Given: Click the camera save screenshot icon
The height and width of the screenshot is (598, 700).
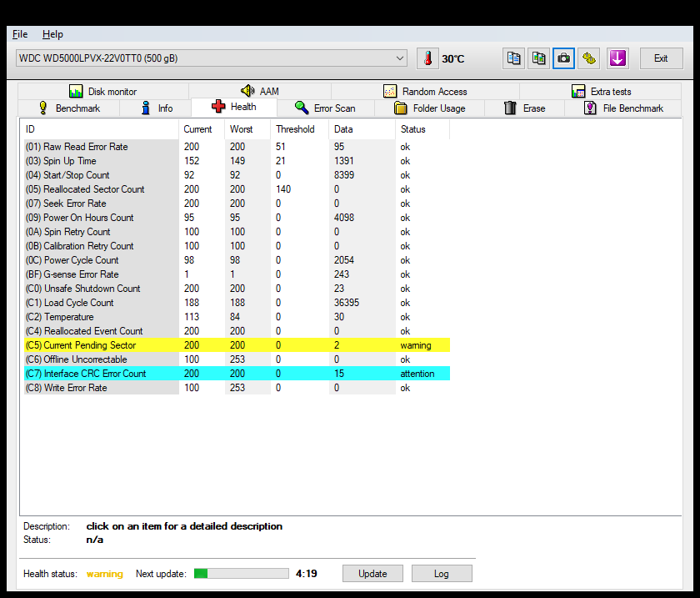Looking at the screenshot, I should tap(564, 58).
